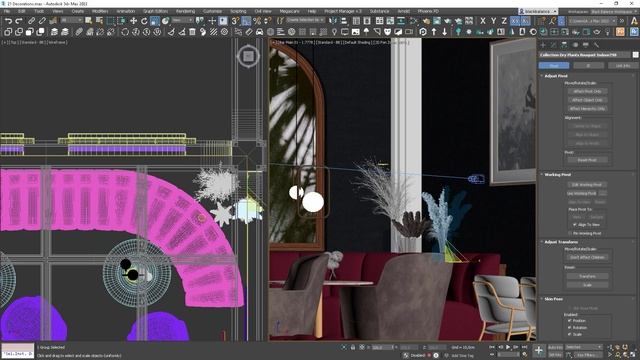Click the stacked layers icon in second toolbar
Viewport: 640px width, 360px height.
coord(54,32)
